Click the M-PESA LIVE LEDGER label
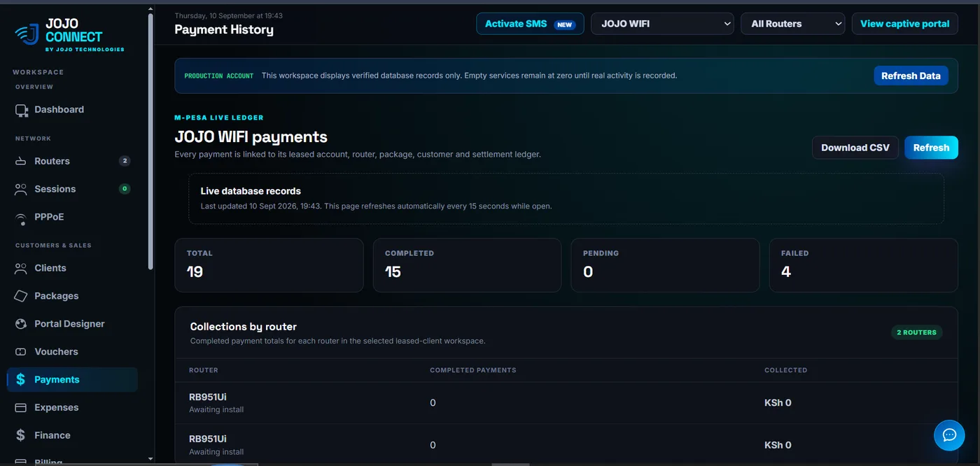 click(x=219, y=118)
